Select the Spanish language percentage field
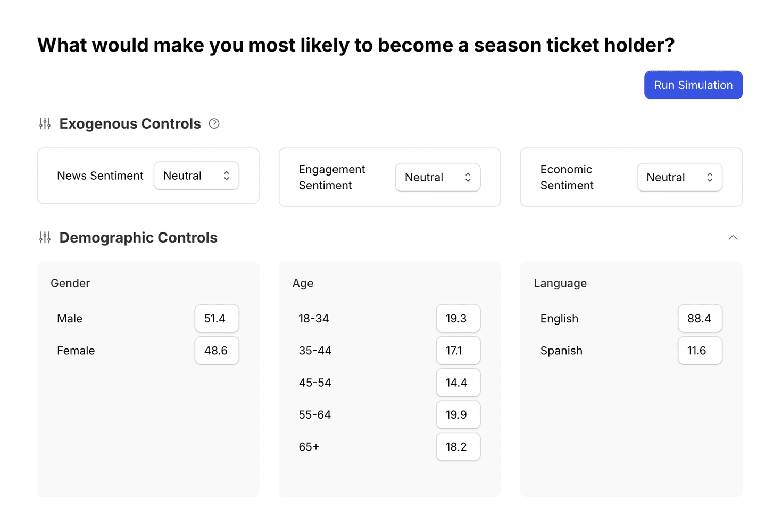 700,351
